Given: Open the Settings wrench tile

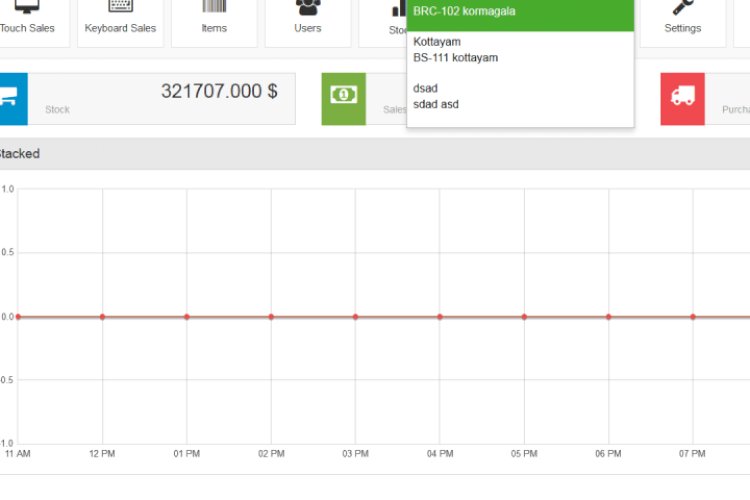Looking at the screenshot, I should pos(683,21).
